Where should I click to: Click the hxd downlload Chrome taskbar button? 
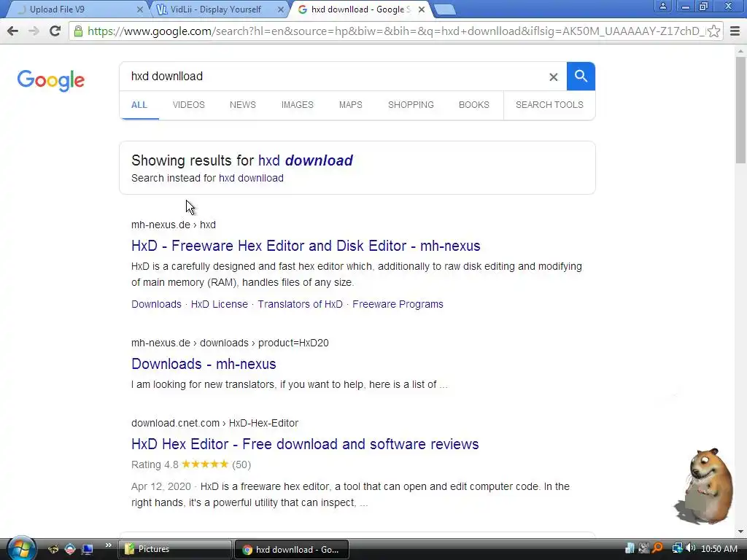pyautogui.click(x=292, y=550)
